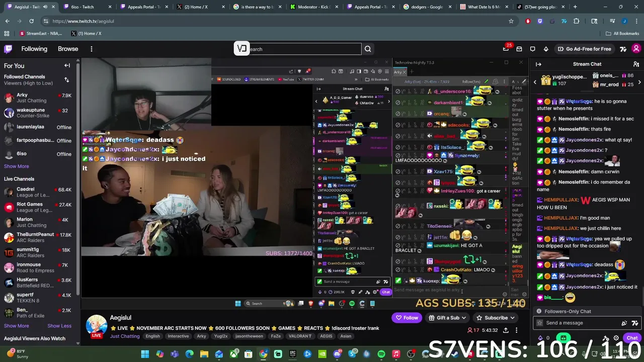644x362 pixels.
Task: Click Go Ad-Free for Free button
Action: [584, 49]
